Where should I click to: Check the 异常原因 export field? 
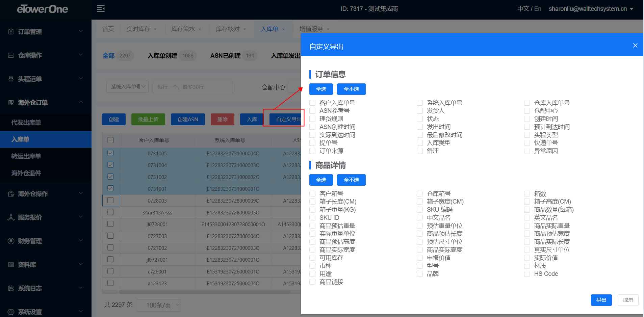527,151
